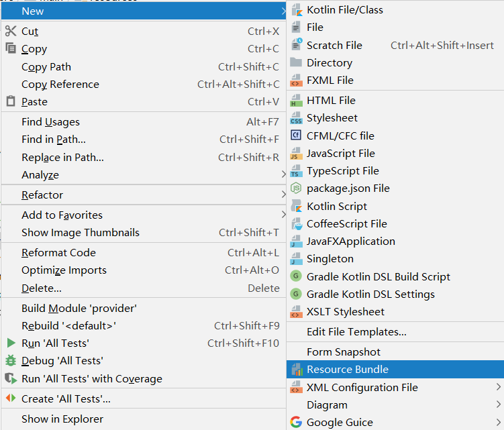Click the XML Configuration File icon

click(x=297, y=387)
